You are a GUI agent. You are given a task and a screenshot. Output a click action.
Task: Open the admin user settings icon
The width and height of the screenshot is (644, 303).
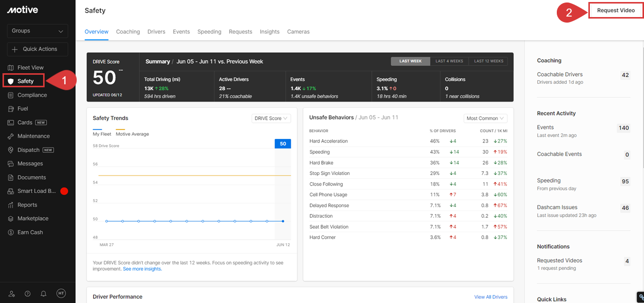click(x=12, y=294)
